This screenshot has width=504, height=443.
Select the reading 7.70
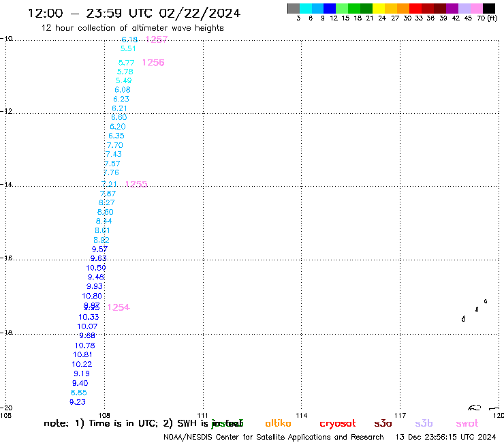pyautogui.click(x=114, y=145)
